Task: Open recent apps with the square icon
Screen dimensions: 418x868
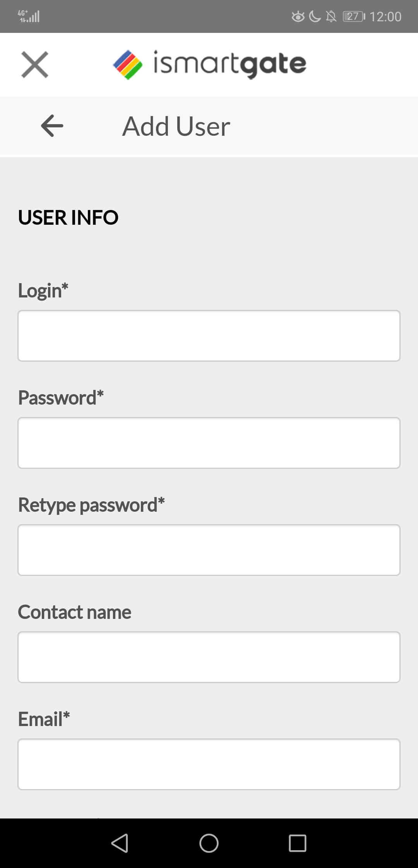Action: click(298, 843)
